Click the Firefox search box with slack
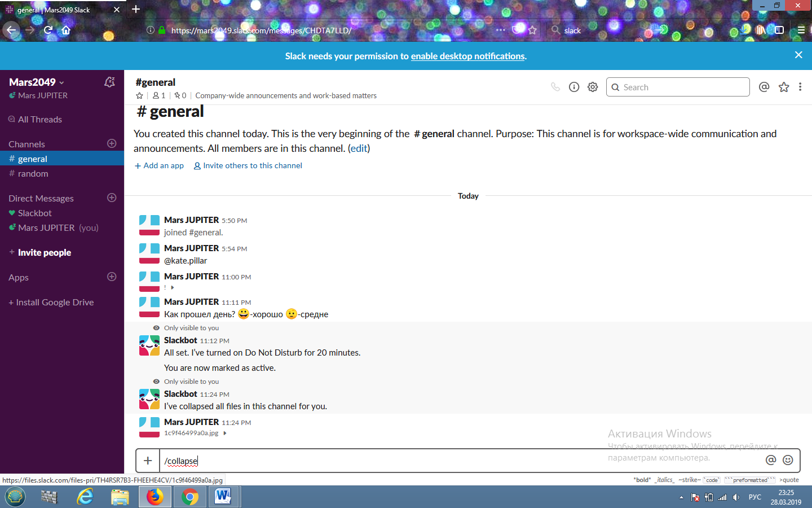Screen dimensions: 812x508 coord(606,30)
